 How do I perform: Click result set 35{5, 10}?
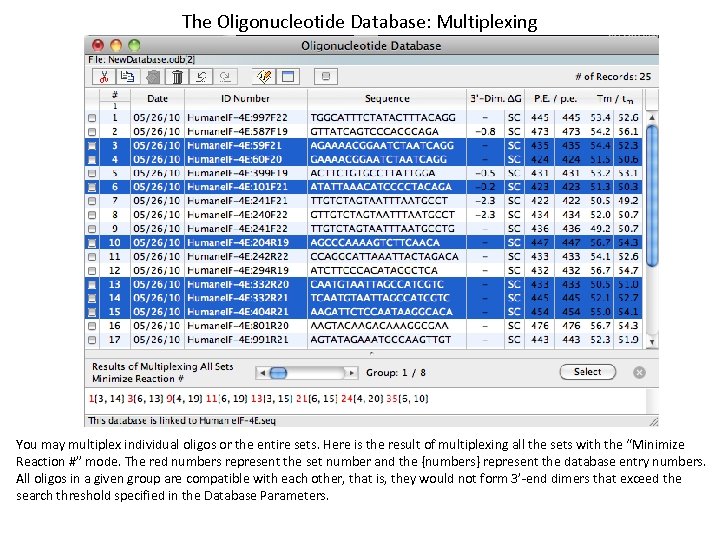tap(407, 399)
